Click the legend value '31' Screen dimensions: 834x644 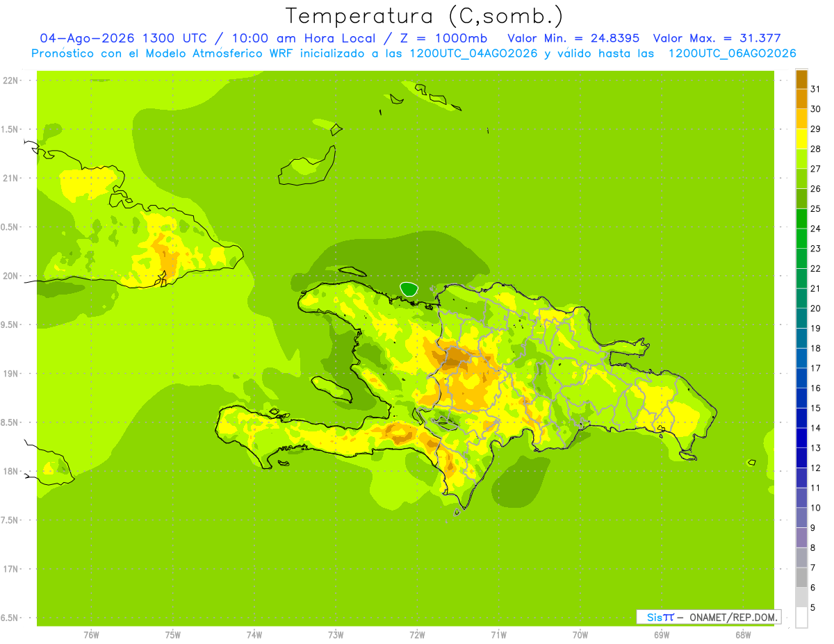tap(815, 89)
